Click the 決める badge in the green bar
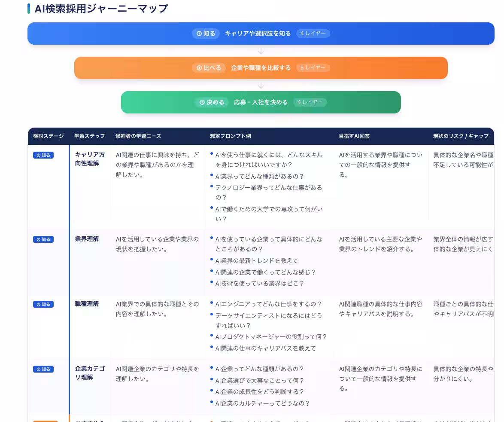 tap(212, 102)
